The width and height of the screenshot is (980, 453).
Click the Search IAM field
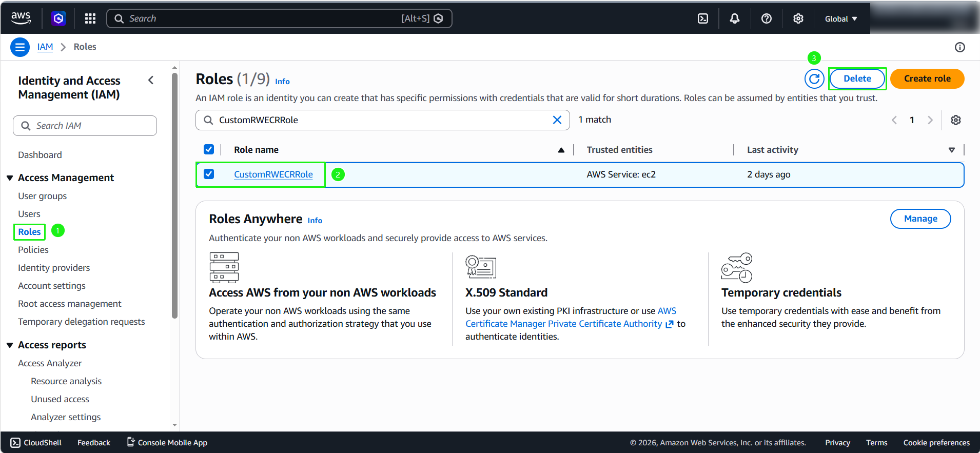(85, 126)
